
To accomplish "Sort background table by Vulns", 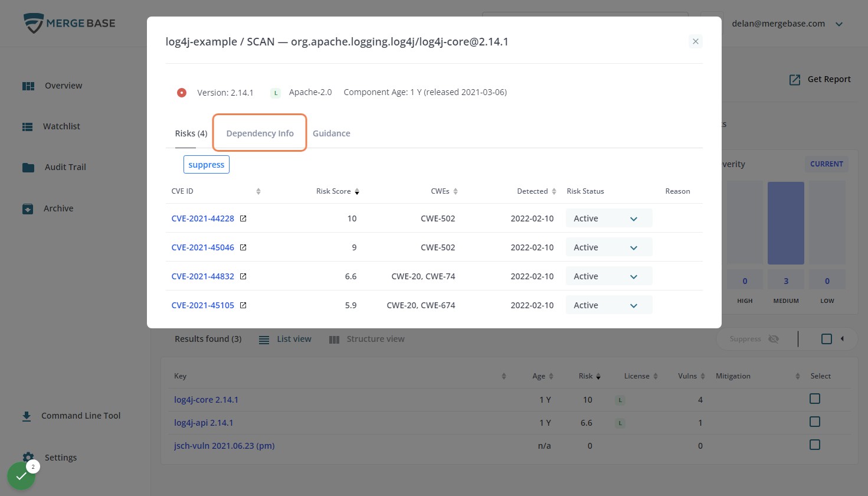I will [x=703, y=376].
